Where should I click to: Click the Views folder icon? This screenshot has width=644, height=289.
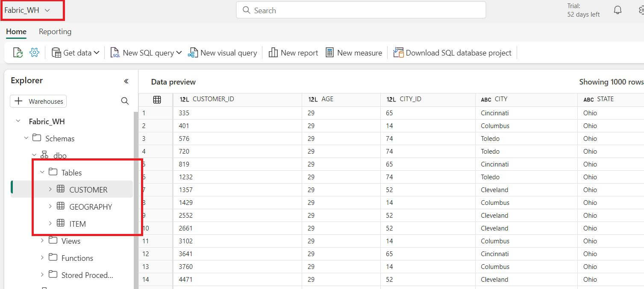[x=53, y=240]
